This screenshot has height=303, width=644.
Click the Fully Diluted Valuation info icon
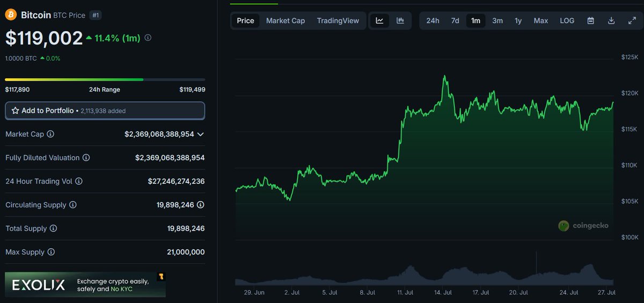click(x=86, y=157)
